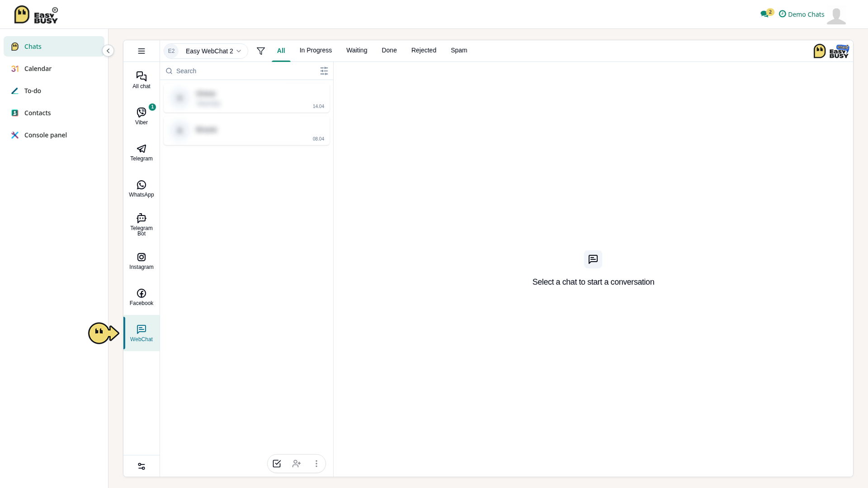This screenshot has height=488, width=868.
Task: Open To-do in the left menu
Action: pos(54,91)
